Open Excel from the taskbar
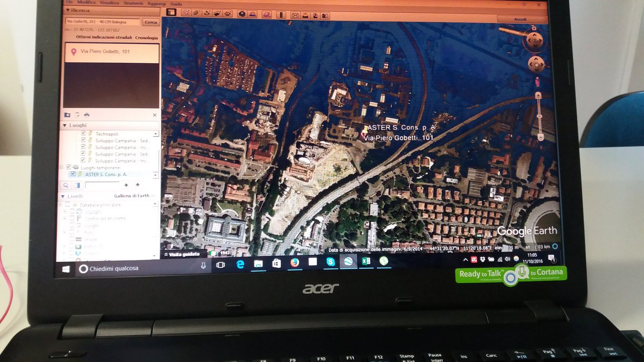Viewport: 644px width, 362px height. 365,261
